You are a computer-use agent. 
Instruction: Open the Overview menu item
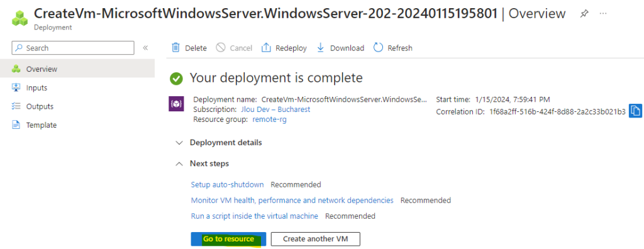click(77, 69)
